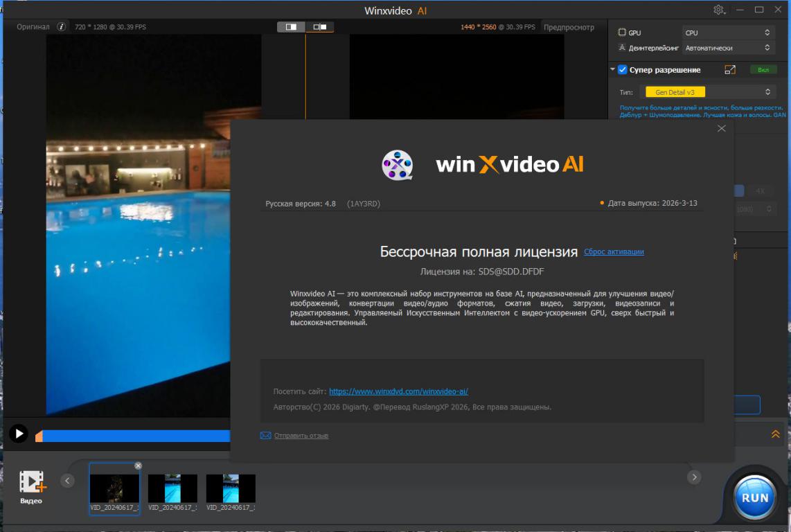Open the settings gear menu
The height and width of the screenshot is (532, 791).
tap(719, 10)
